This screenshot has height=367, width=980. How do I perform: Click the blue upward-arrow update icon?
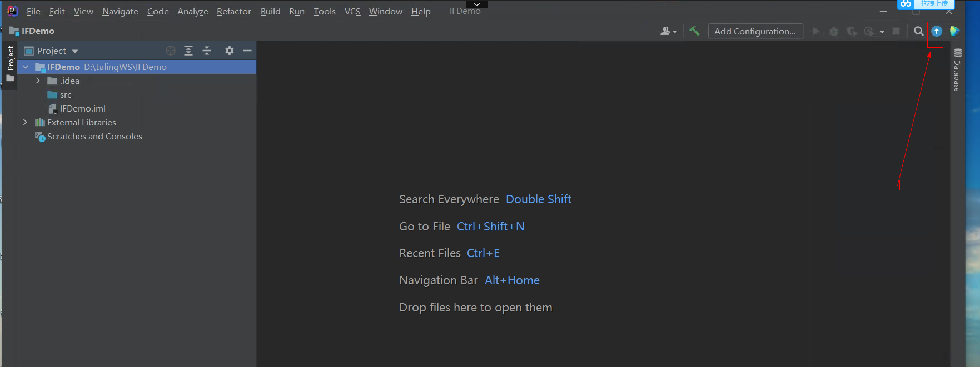tap(937, 31)
